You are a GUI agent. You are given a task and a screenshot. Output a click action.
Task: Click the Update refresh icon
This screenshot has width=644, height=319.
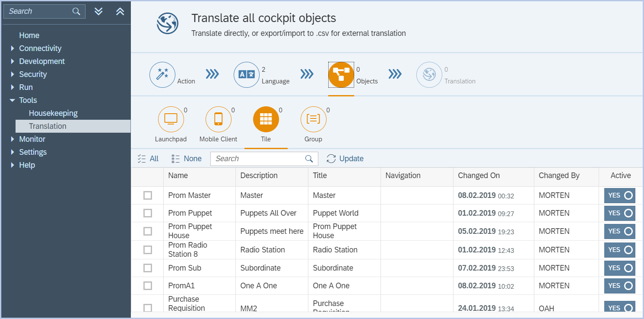tap(331, 159)
